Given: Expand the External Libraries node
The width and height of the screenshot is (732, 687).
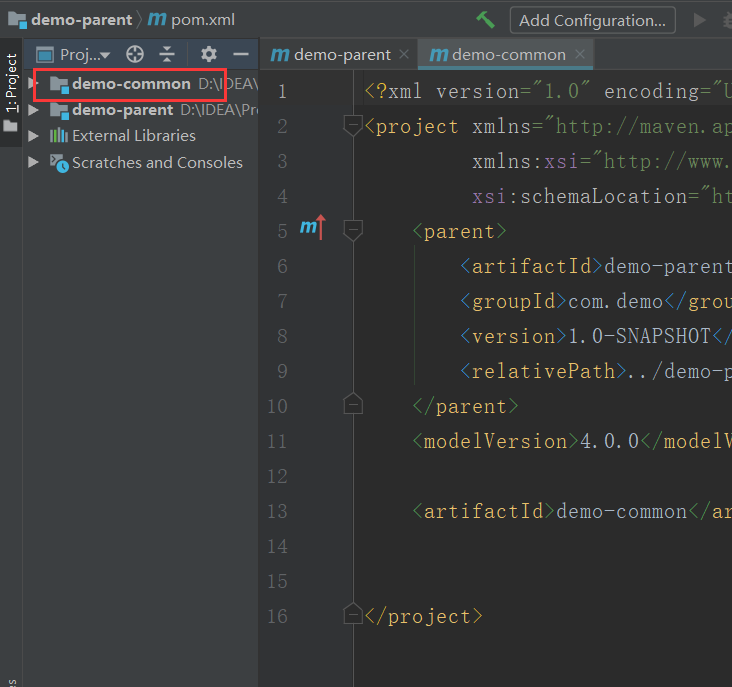Looking at the screenshot, I should (33, 136).
